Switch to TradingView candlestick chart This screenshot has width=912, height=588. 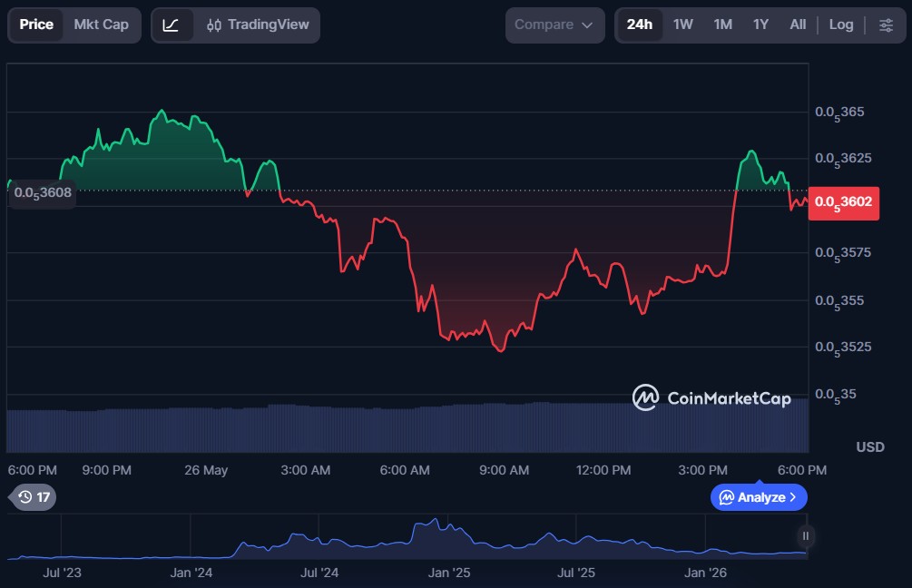[258, 25]
